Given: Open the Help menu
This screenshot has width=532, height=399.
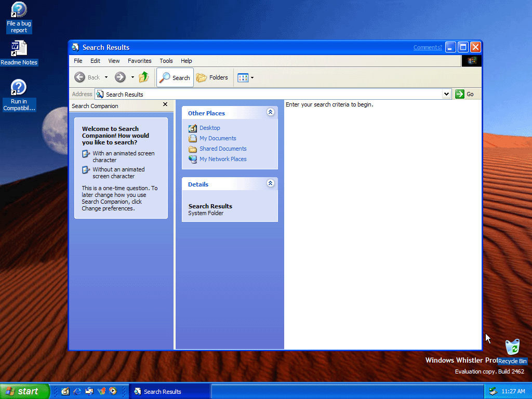Looking at the screenshot, I should coord(187,61).
